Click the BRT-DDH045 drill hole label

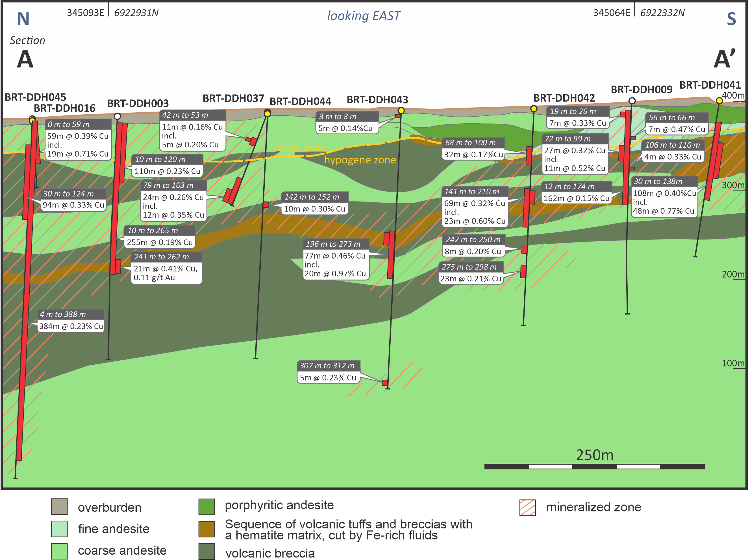tap(36, 97)
